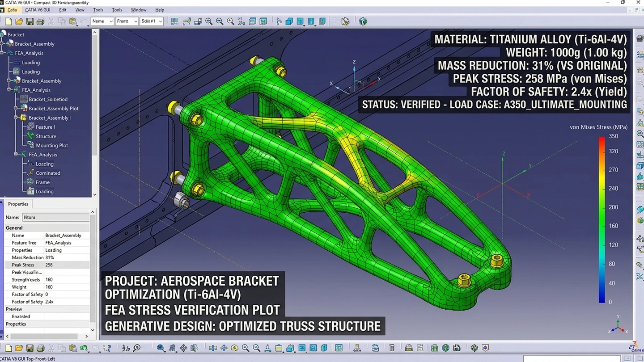
Task: Click the Name input field in Properties
Action: pyautogui.click(x=56, y=217)
